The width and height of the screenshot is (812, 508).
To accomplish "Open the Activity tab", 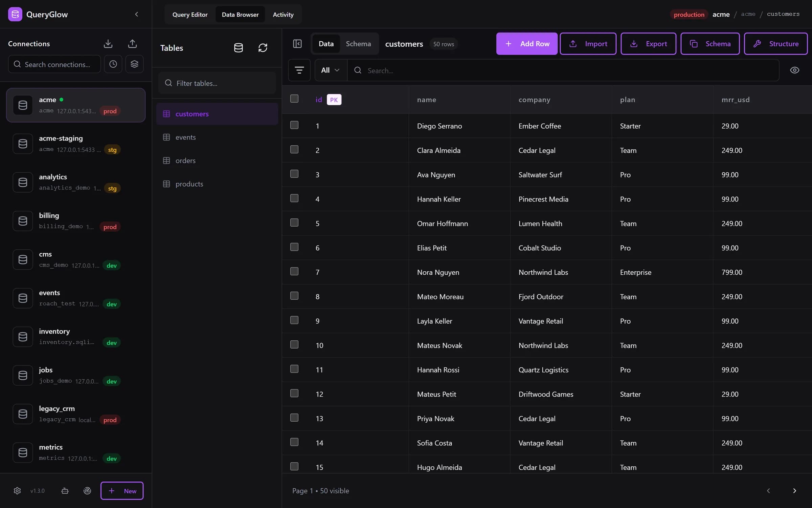I will pyautogui.click(x=283, y=15).
